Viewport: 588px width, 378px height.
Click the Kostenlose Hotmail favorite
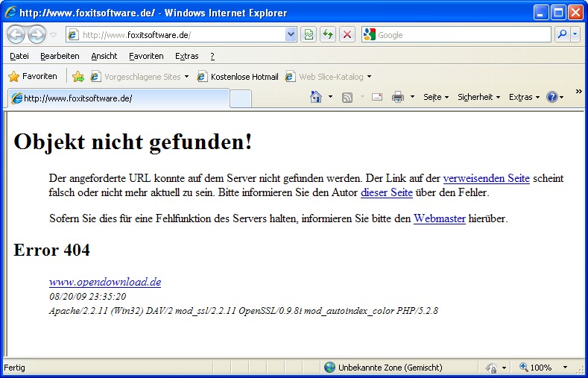pyautogui.click(x=238, y=77)
